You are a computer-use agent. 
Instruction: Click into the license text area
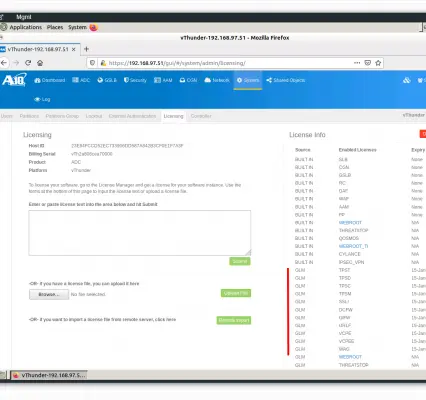[x=140, y=233]
